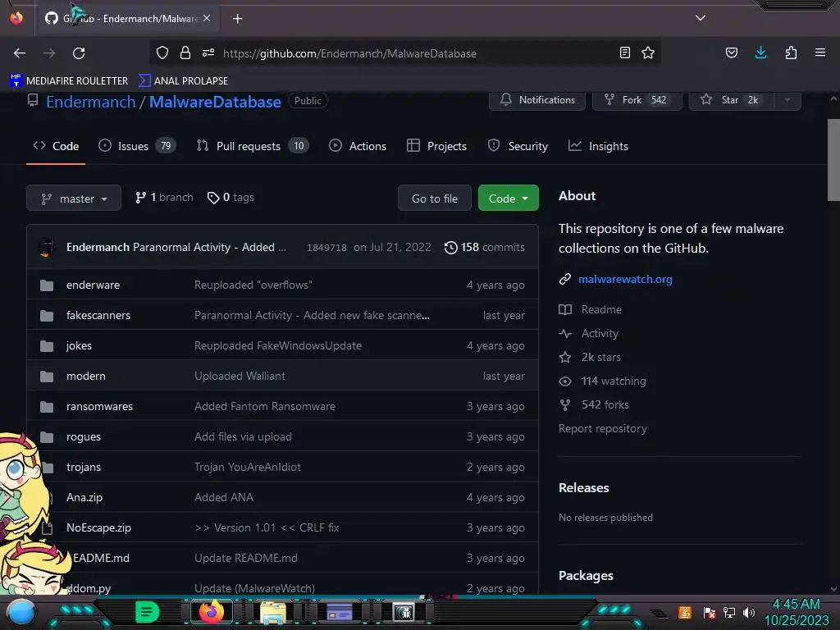Viewport: 840px width, 630px height.
Task: Click the padlock site security icon
Action: (x=185, y=52)
